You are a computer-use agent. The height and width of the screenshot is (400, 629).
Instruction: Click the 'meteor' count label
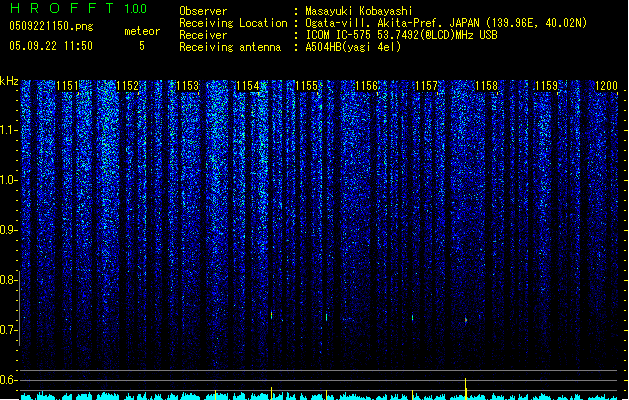click(142, 31)
